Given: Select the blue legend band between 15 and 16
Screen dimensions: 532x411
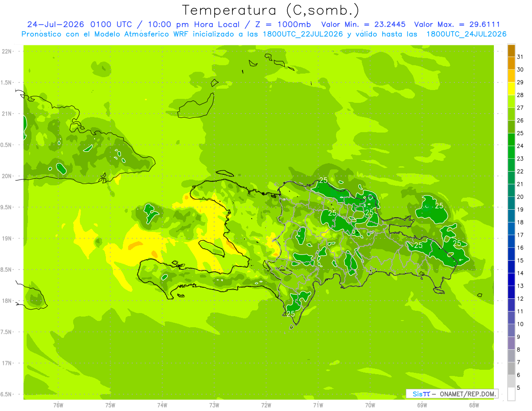Looking at the screenshot, I should pos(511,254).
